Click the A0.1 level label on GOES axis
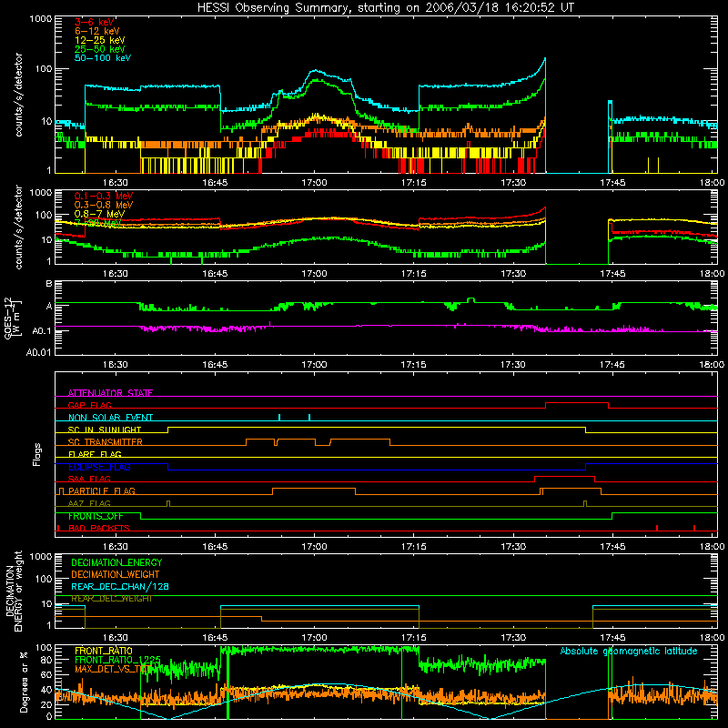The width and height of the screenshot is (728, 728). pyautogui.click(x=41, y=330)
